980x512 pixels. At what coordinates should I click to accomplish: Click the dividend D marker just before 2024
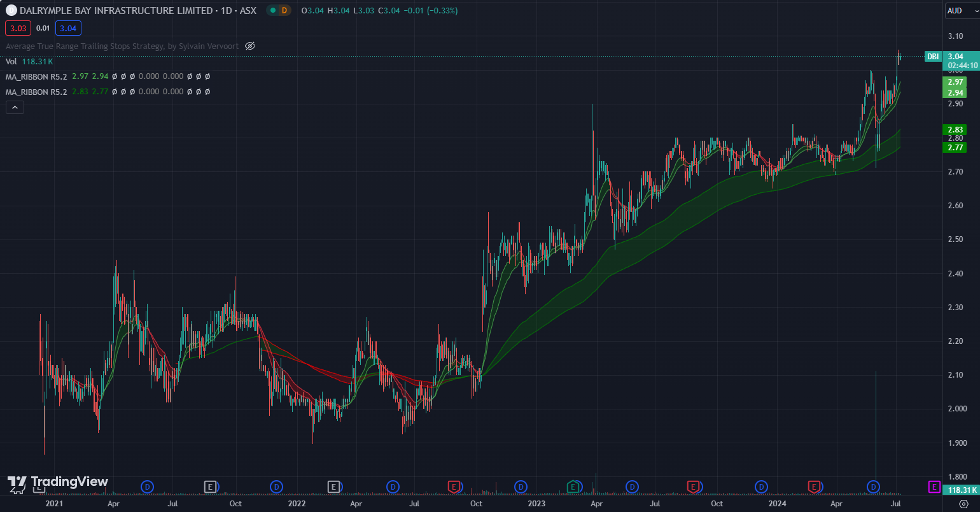[761, 487]
